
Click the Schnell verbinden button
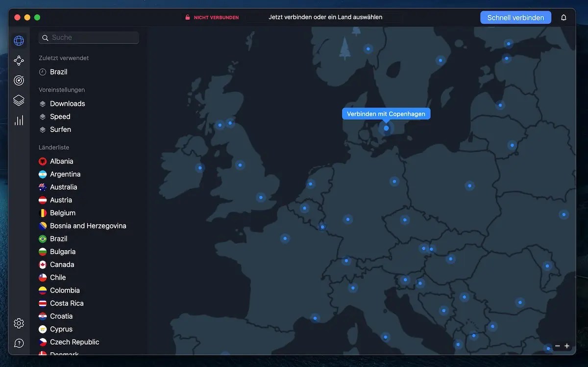tap(515, 17)
